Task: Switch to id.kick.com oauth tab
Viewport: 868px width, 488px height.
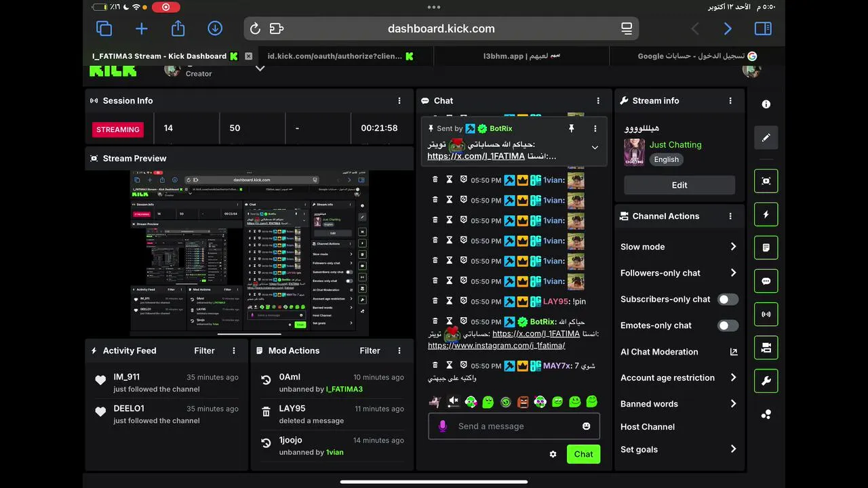Action: [x=340, y=56]
